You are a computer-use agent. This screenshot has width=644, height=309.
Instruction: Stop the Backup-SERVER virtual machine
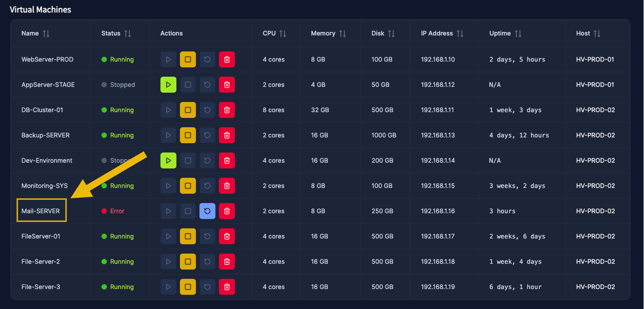point(187,135)
